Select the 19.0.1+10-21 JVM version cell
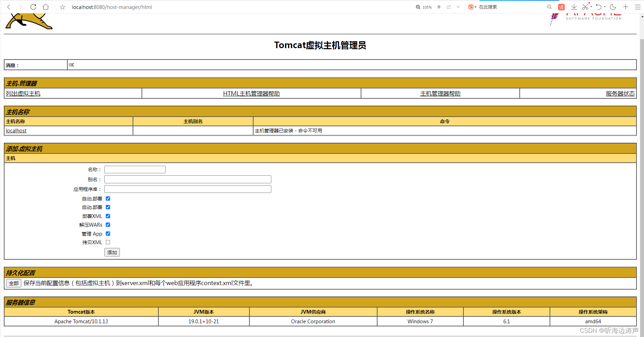This screenshot has height=337, width=644. point(204,322)
